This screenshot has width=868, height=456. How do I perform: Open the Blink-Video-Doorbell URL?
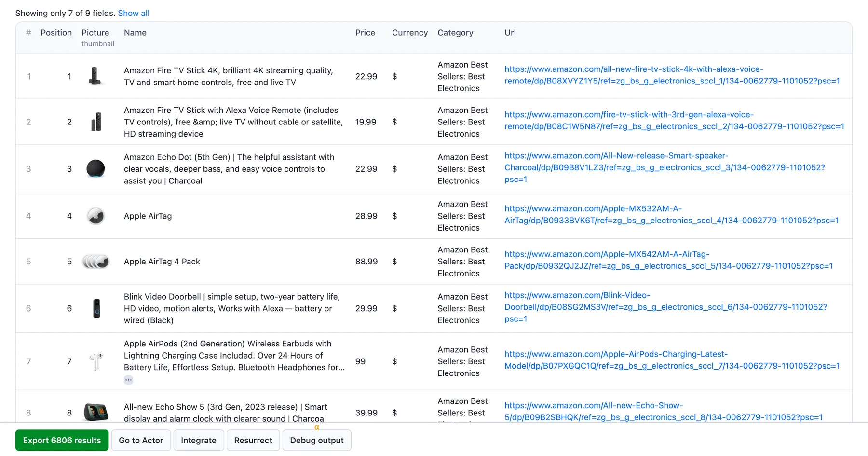pyautogui.click(x=665, y=307)
